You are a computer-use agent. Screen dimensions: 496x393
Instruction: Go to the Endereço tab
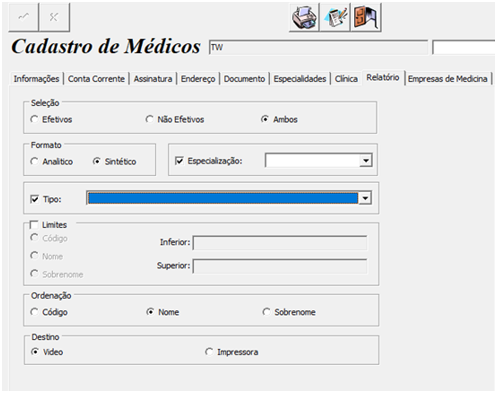pos(198,79)
